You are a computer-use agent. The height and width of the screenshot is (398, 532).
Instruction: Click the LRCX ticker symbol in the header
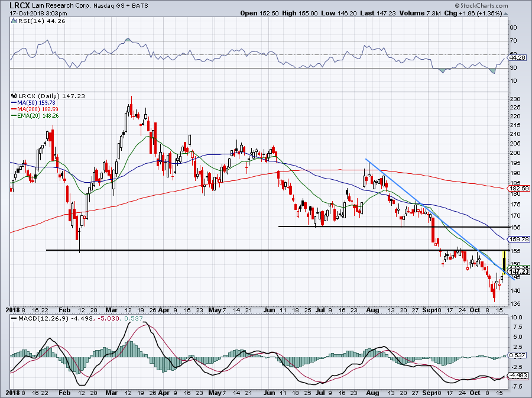pos(20,5)
